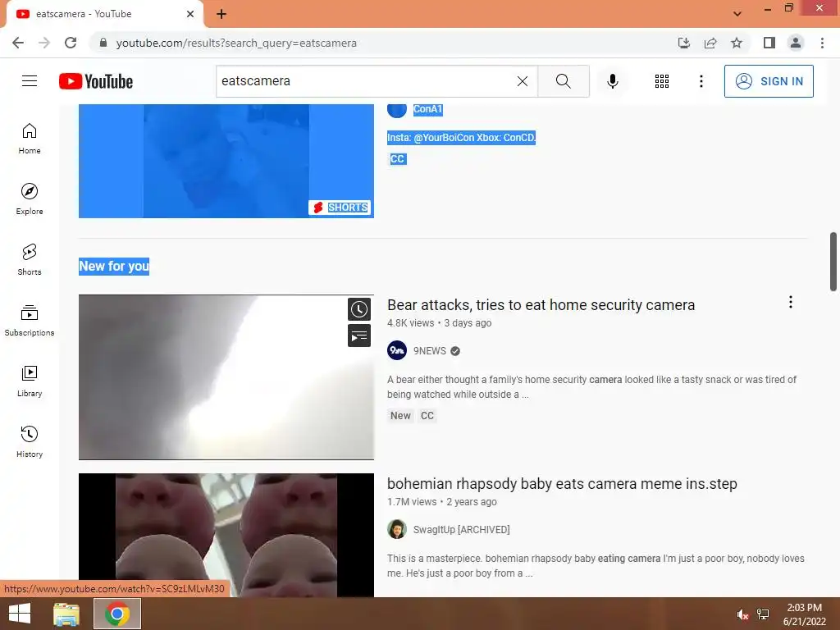Viewport: 840px width, 630px height.
Task: Click the address bar URL
Action: pyautogui.click(x=236, y=43)
